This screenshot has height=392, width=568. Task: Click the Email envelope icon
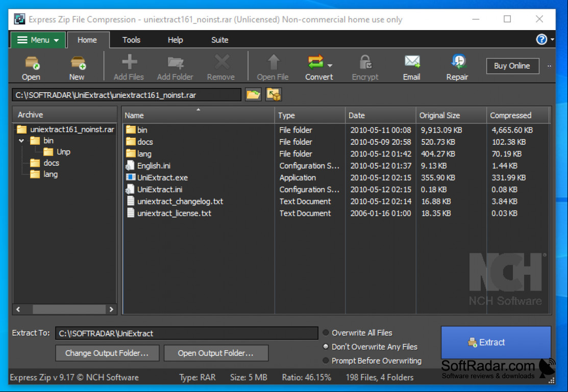pyautogui.click(x=412, y=62)
